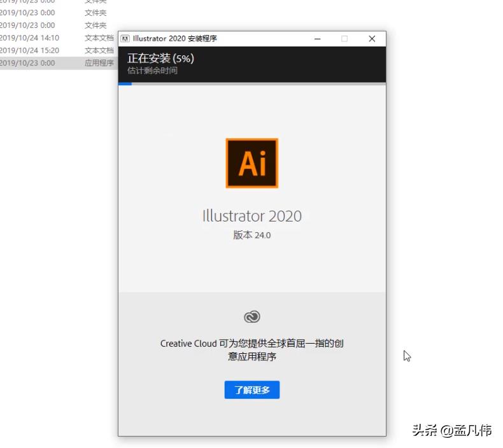Minimize the Illustrator 2020 installer window
The height and width of the screenshot is (448, 503).
[318, 39]
